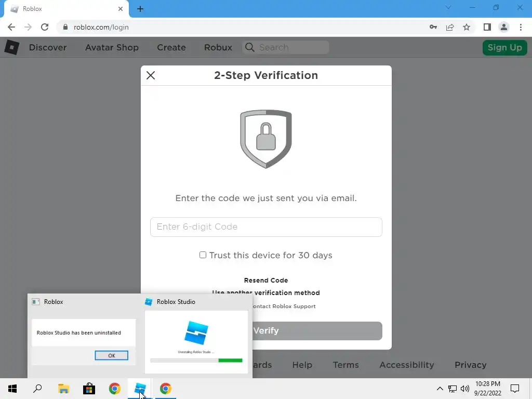Open the Accessibility footer link
The height and width of the screenshot is (399, 532).
click(406, 365)
